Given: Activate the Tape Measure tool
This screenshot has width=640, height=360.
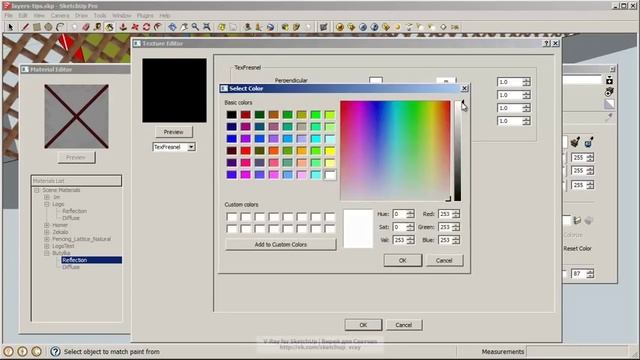Looking at the screenshot, I should click(98, 27).
